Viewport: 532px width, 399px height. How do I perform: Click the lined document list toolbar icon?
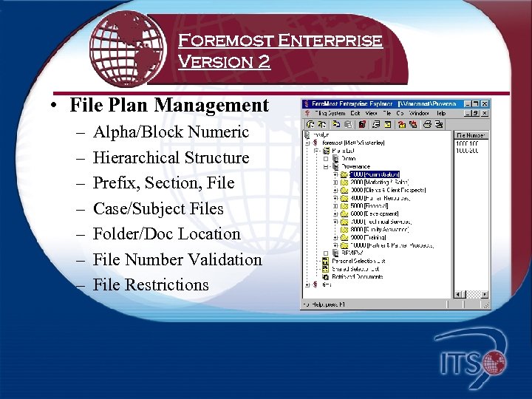(x=376, y=125)
